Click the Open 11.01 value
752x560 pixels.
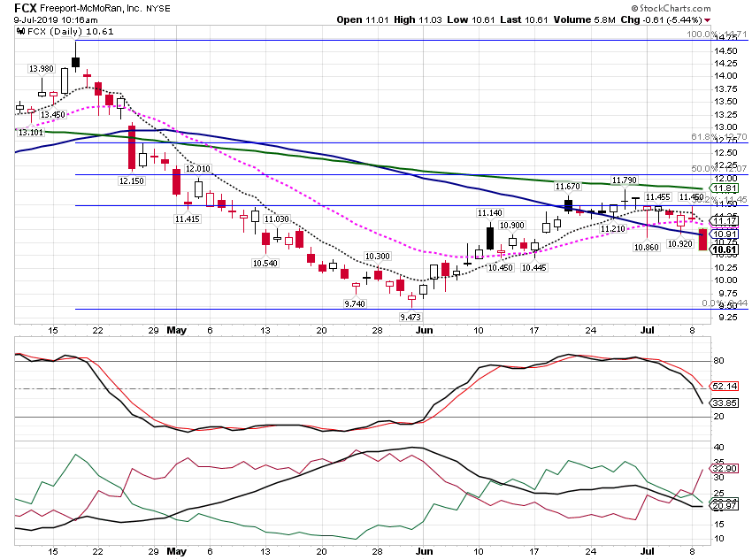(363, 19)
